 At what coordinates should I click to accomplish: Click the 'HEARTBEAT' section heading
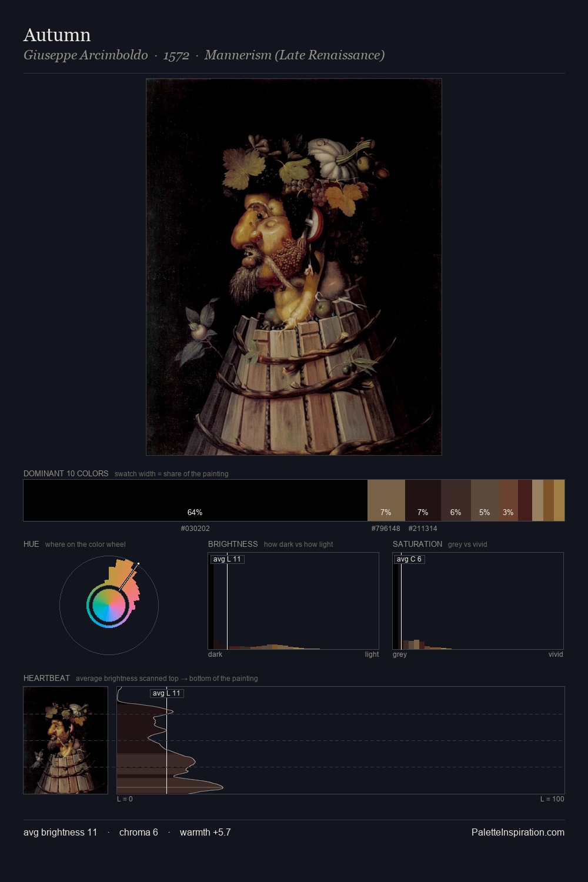point(46,678)
